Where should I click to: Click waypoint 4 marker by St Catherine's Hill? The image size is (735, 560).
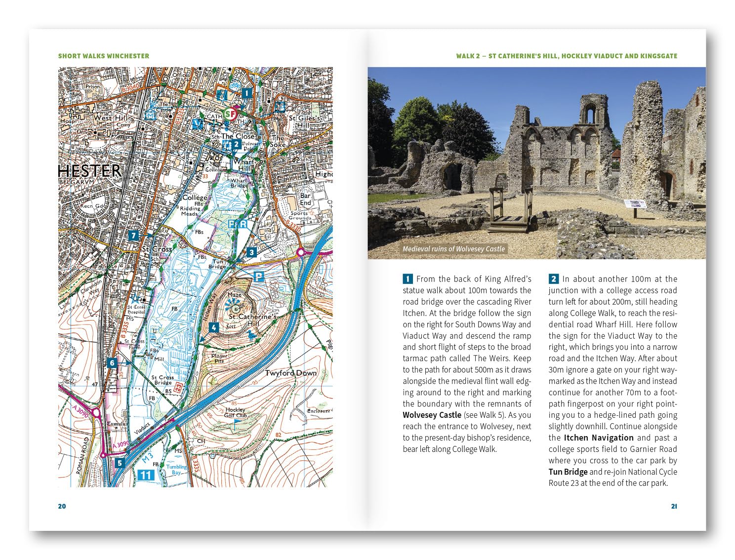[213, 327]
